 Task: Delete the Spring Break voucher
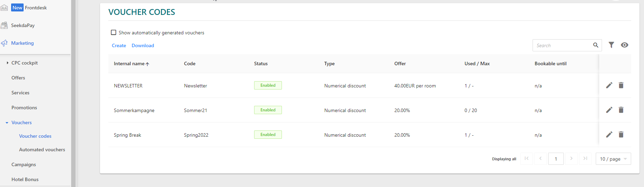coord(621,135)
